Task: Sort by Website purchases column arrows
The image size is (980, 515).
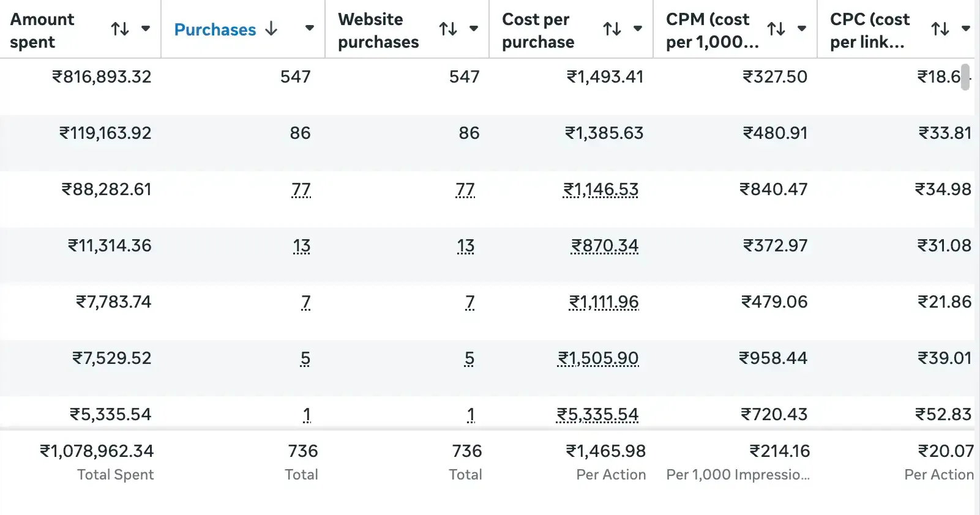Action: [x=448, y=29]
